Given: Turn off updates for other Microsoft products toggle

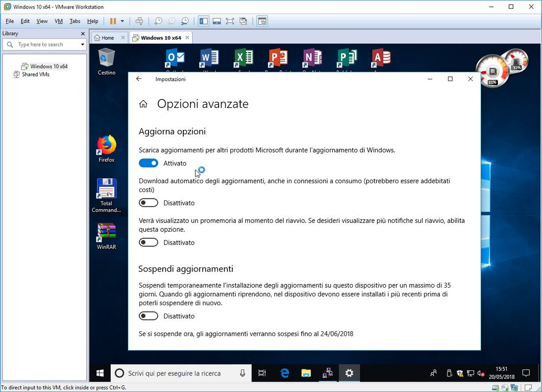Looking at the screenshot, I should click(148, 163).
